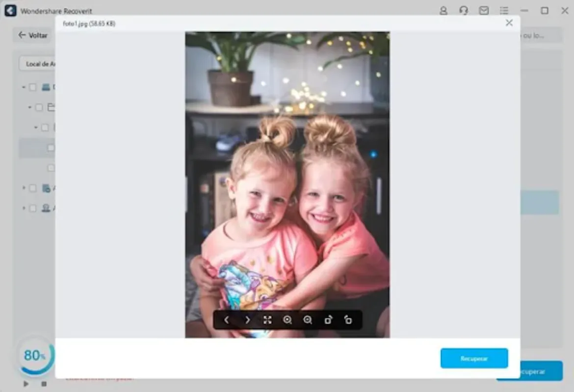Open the main menu list icon
Viewport: 574px width, 392px height.
[504, 11]
